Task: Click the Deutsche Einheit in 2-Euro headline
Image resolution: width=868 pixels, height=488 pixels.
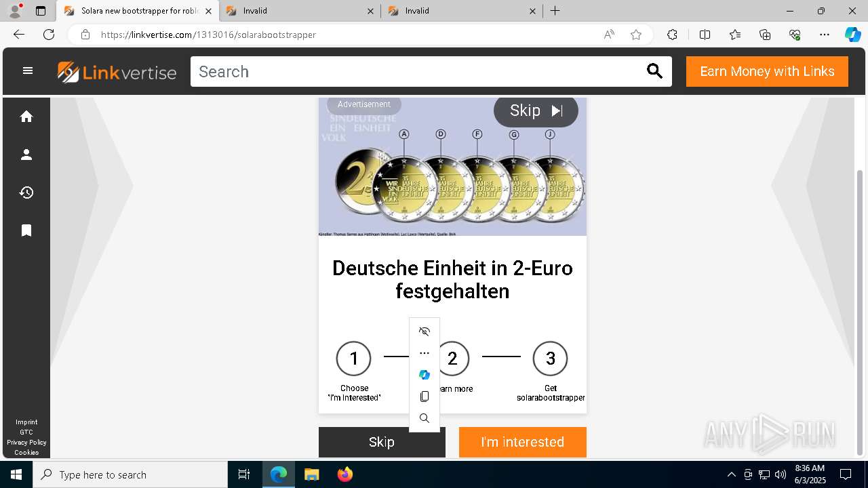Action: [452, 279]
